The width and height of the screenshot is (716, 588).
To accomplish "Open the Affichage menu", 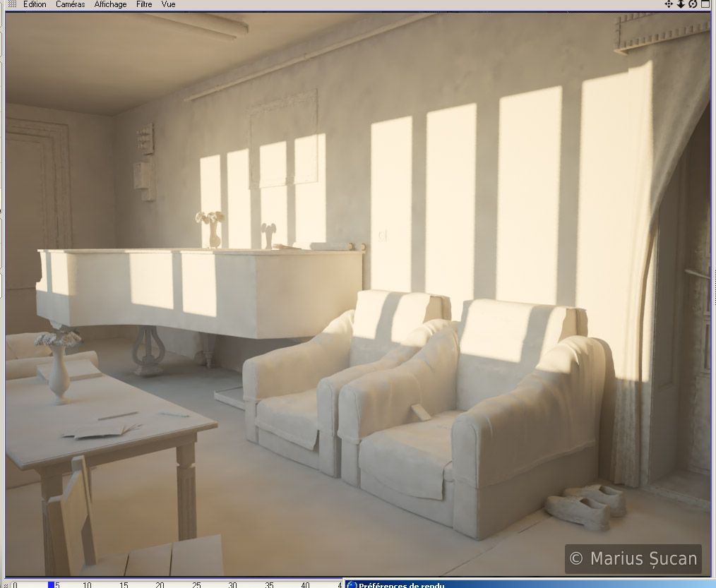I will point(110,4).
